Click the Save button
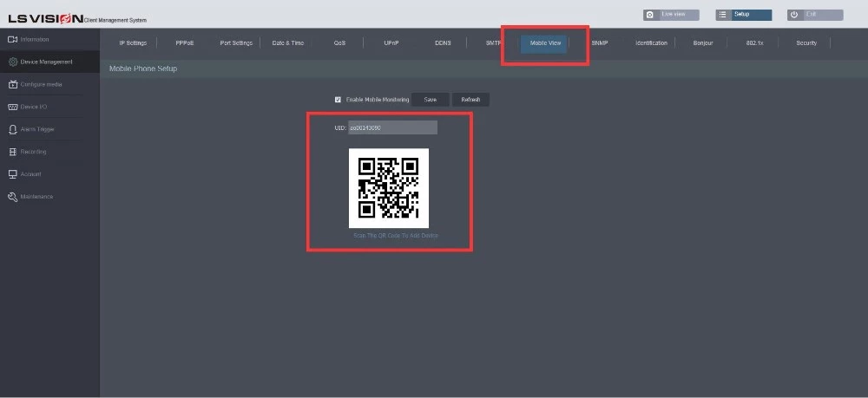Image resolution: width=868 pixels, height=398 pixels. (431, 100)
